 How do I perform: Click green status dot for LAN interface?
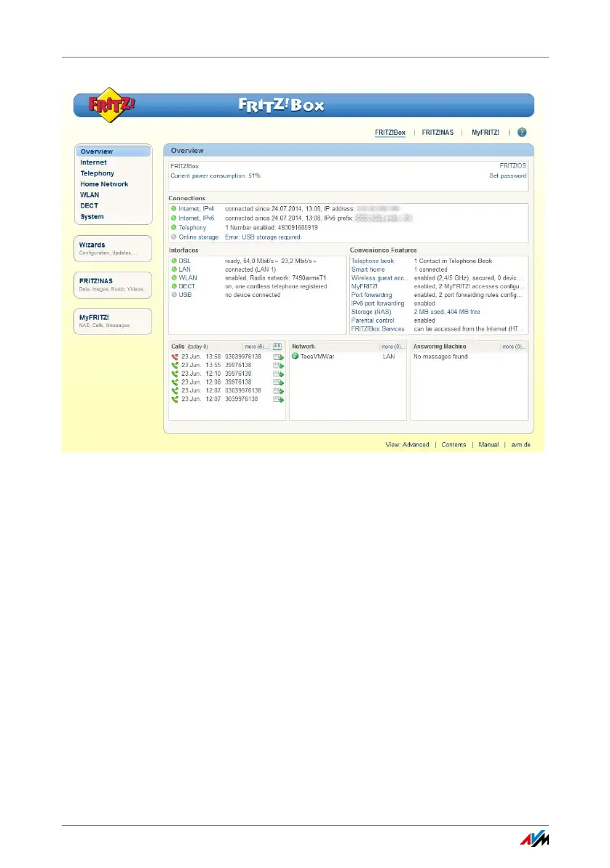click(x=174, y=269)
